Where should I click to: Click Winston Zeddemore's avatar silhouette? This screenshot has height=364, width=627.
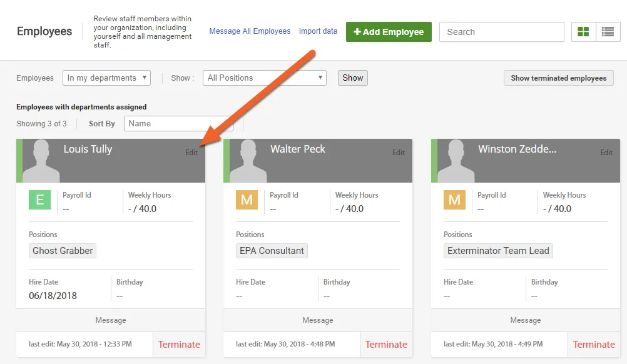click(x=456, y=161)
